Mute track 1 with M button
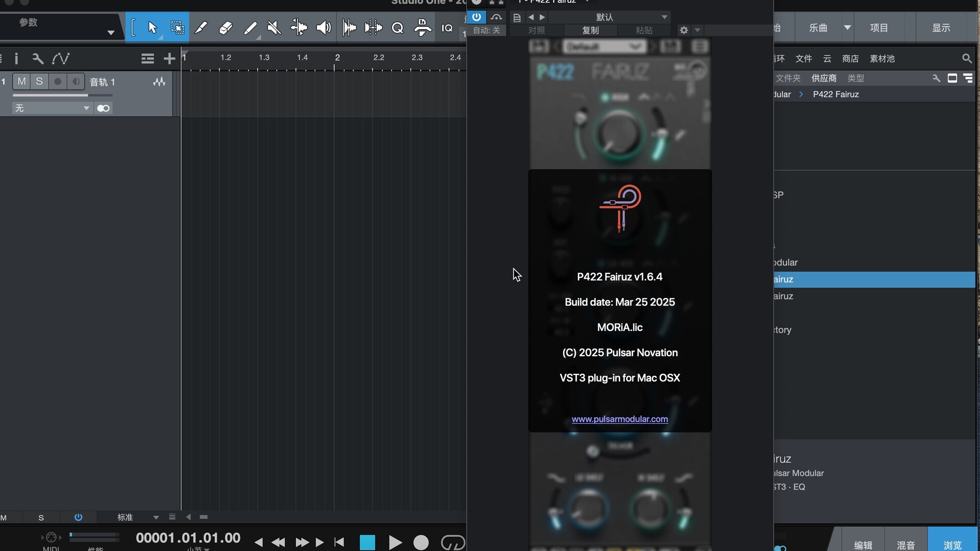980x551 pixels. (21, 82)
